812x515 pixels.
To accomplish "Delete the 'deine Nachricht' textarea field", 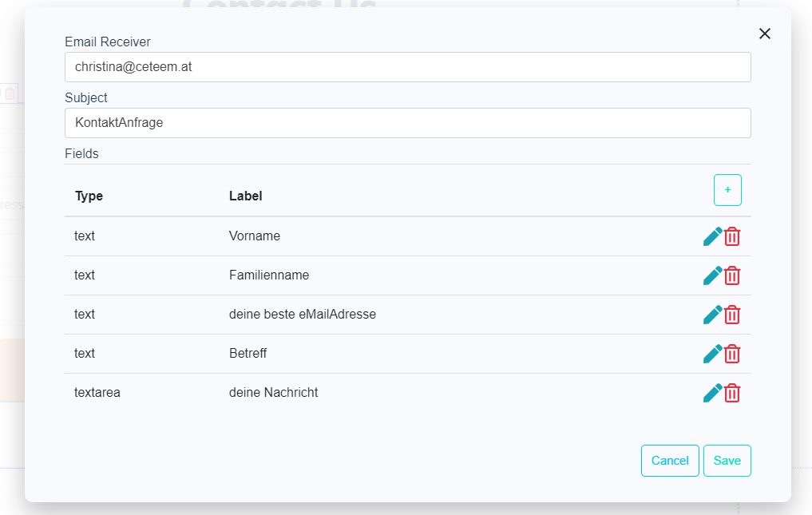I will (732, 393).
